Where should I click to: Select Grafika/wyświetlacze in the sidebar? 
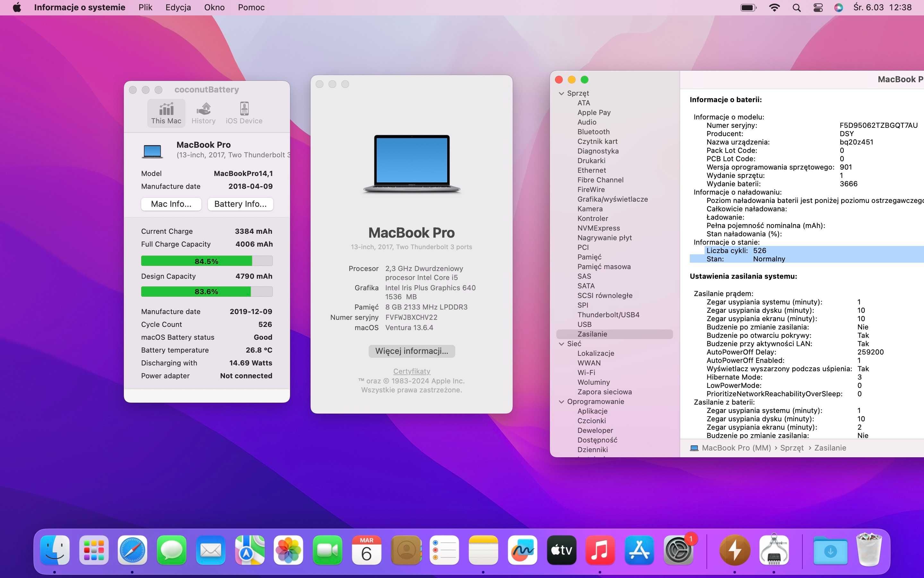pos(612,199)
